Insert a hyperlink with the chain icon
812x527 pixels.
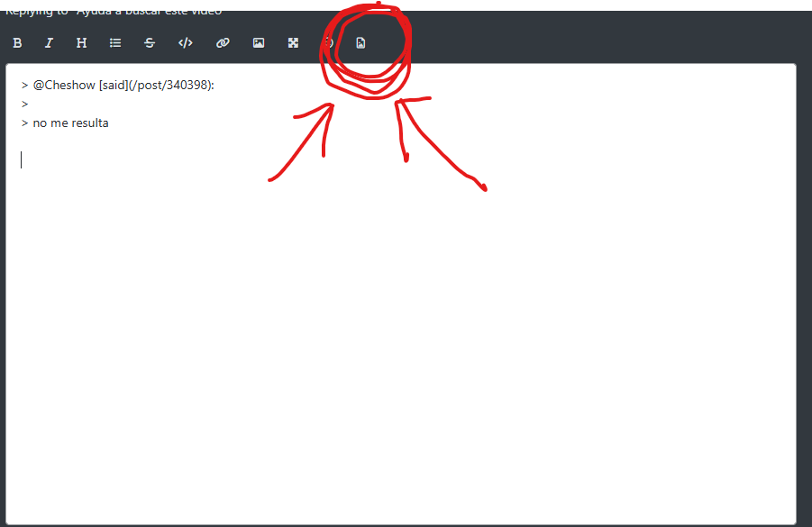click(223, 43)
